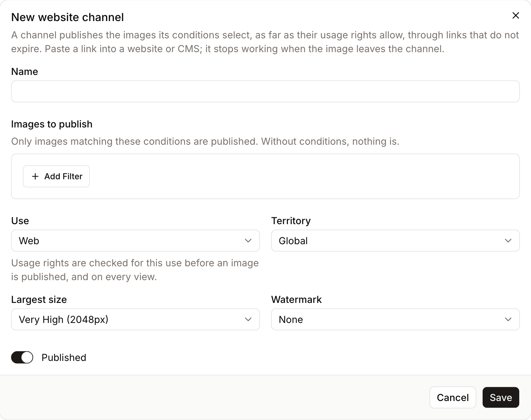Add a filter to Images to publish

[x=56, y=176]
